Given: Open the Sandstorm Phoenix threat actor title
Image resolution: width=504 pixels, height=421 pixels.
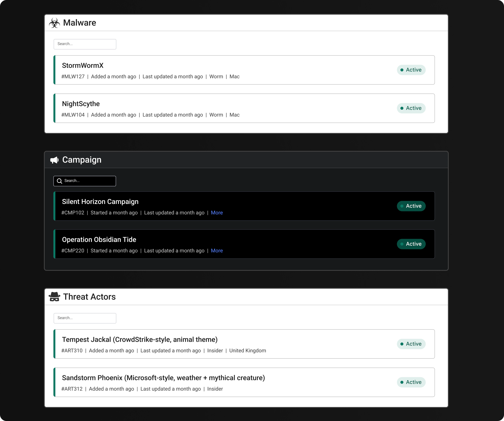Looking at the screenshot, I should coord(163,378).
